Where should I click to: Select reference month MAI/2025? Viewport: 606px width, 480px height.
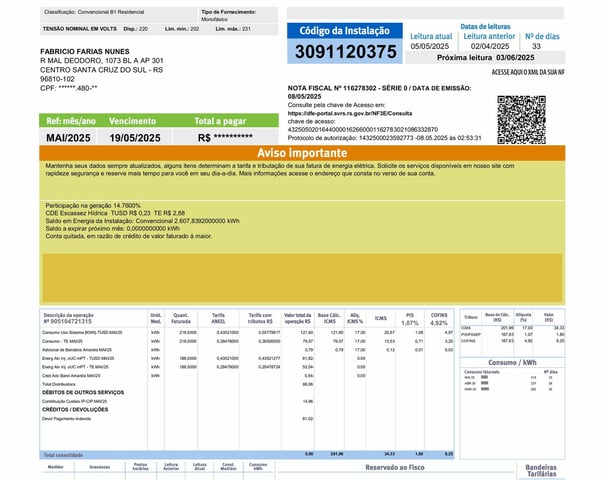click(x=68, y=138)
